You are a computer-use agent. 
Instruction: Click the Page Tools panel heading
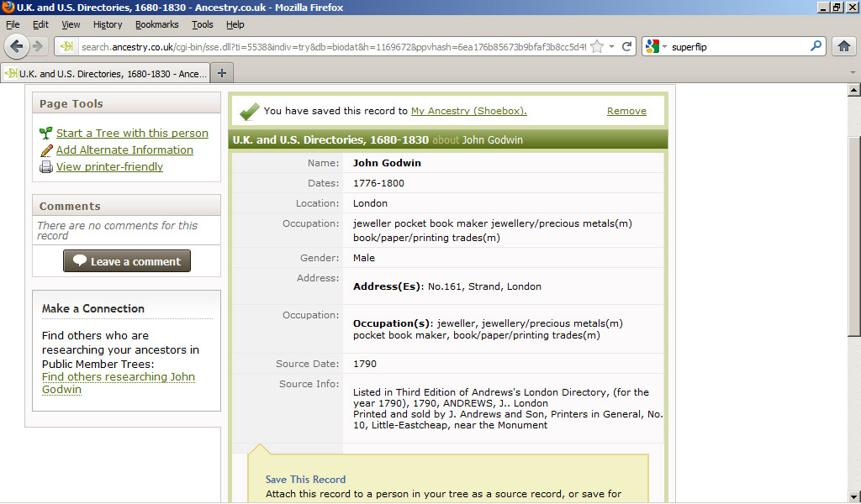pos(71,103)
